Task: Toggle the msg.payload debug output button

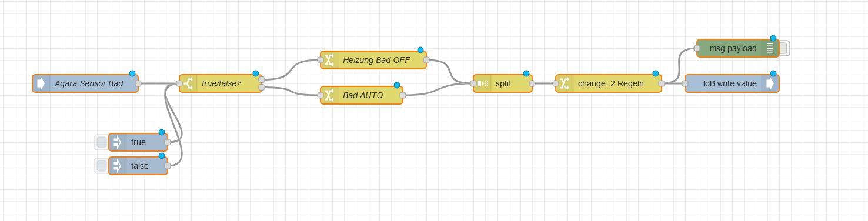Action: [784, 48]
